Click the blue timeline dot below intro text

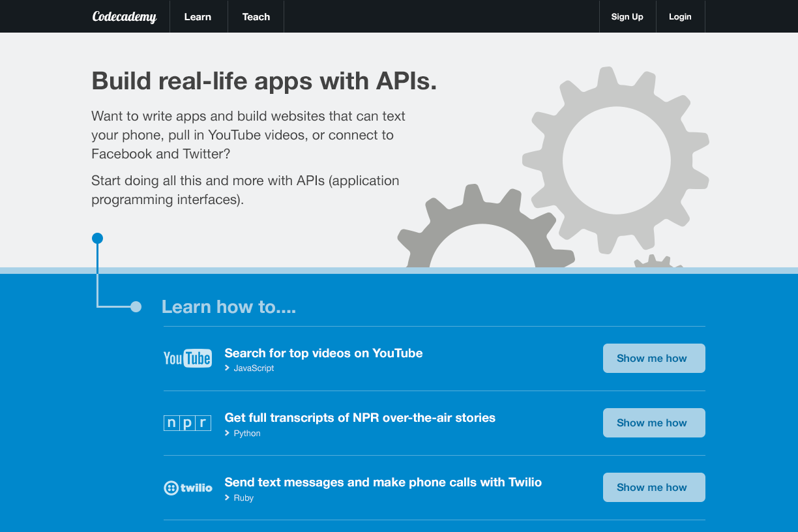click(x=97, y=239)
